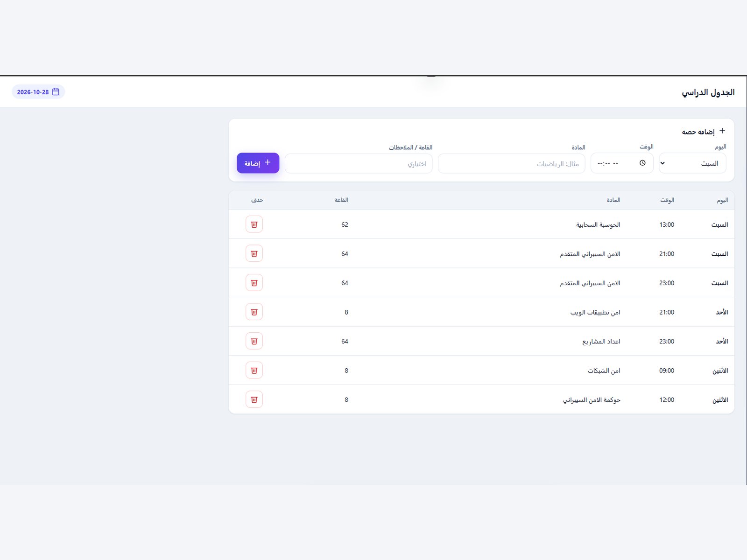This screenshot has width=747, height=560.
Task: Focus the القاعة / الملاحظات input field
Action: pyautogui.click(x=359, y=164)
